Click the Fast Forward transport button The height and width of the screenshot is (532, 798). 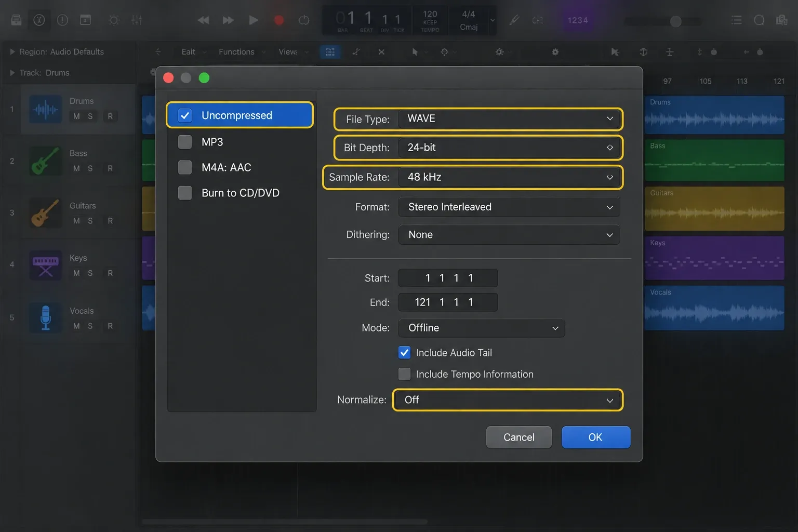point(228,20)
